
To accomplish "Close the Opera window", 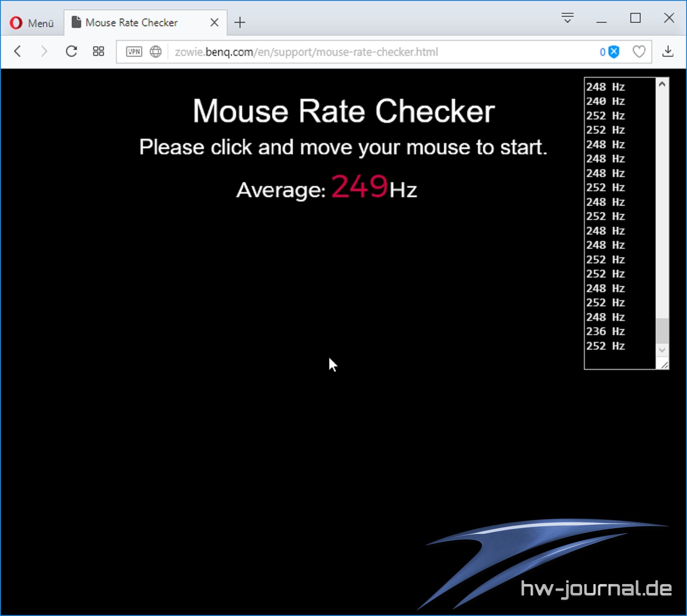I will 669,18.
